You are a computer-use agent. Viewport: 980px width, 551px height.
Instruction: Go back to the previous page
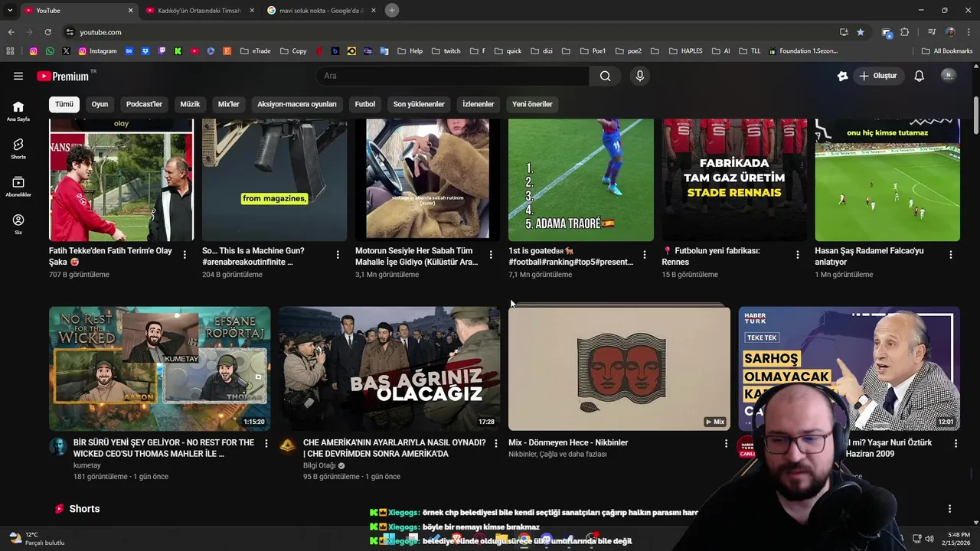(x=11, y=32)
